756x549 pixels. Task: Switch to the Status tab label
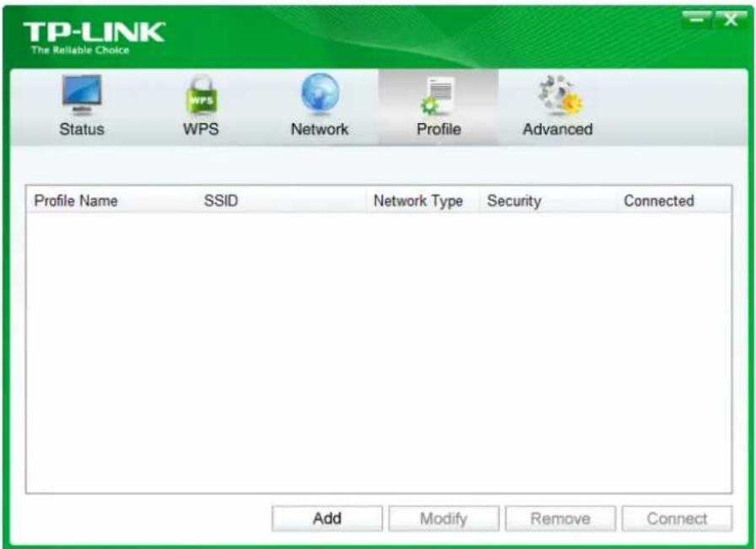coord(82,129)
